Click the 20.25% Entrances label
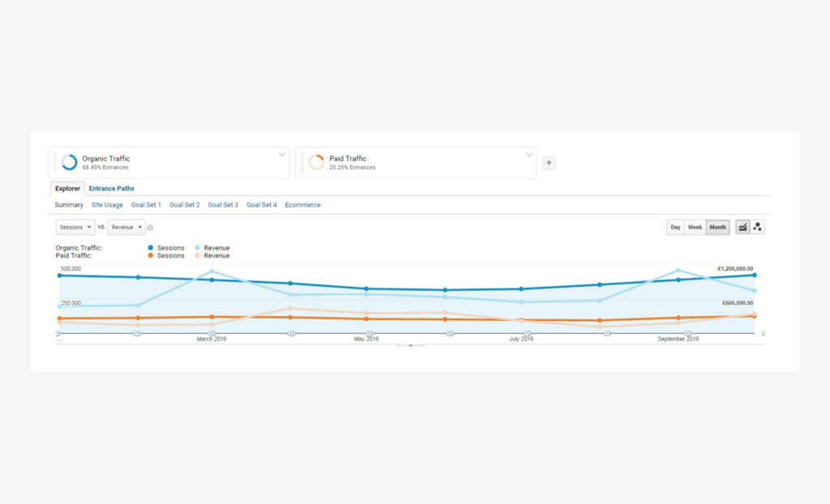This screenshot has height=504, width=830. click(353, 167)
